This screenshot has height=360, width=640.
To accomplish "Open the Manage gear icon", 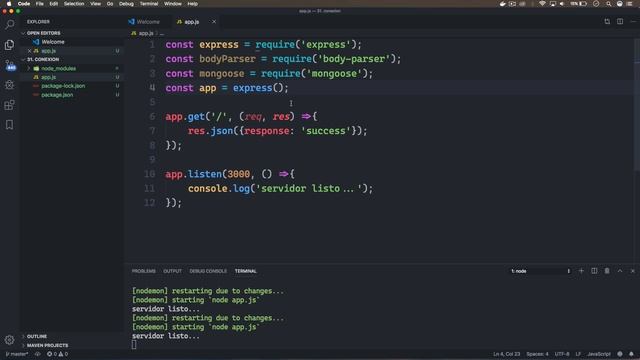I will (x=9, y=340).
